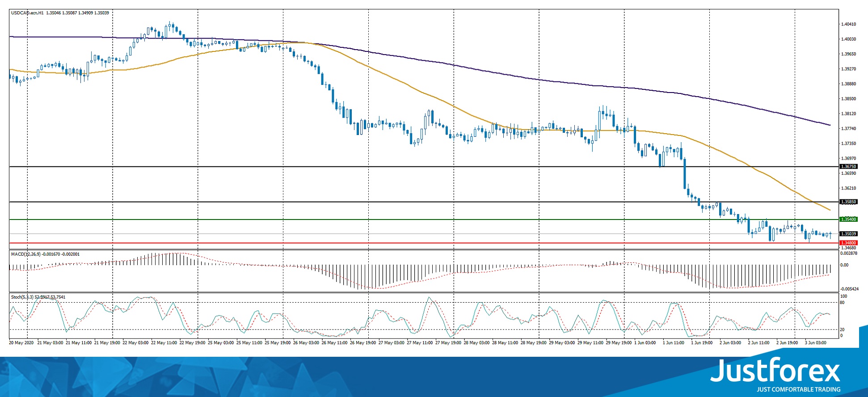Select the 1.34680 price scale label
This screenshot has width=868, height=397.
tap(848, 248)
